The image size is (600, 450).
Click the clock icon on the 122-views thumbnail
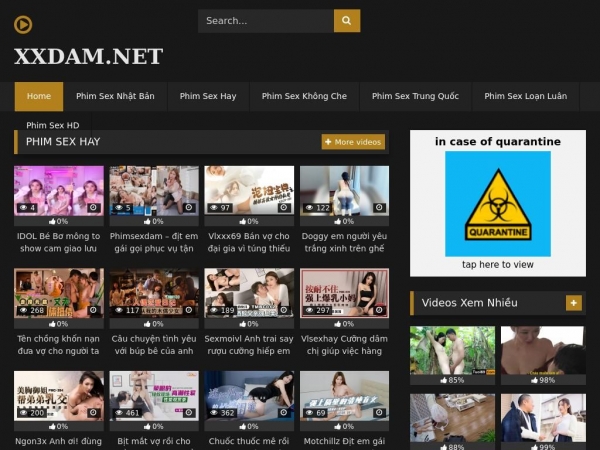pyautogui.click(x=379, y=208)
